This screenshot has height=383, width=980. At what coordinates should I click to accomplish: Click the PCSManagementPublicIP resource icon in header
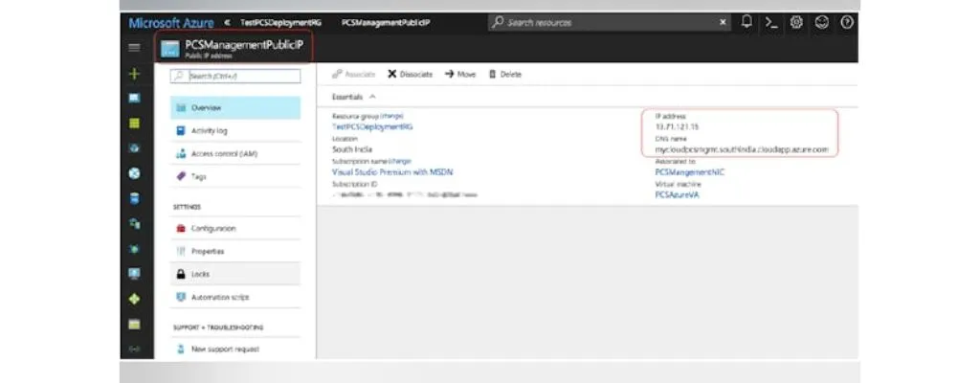[169, 49]
